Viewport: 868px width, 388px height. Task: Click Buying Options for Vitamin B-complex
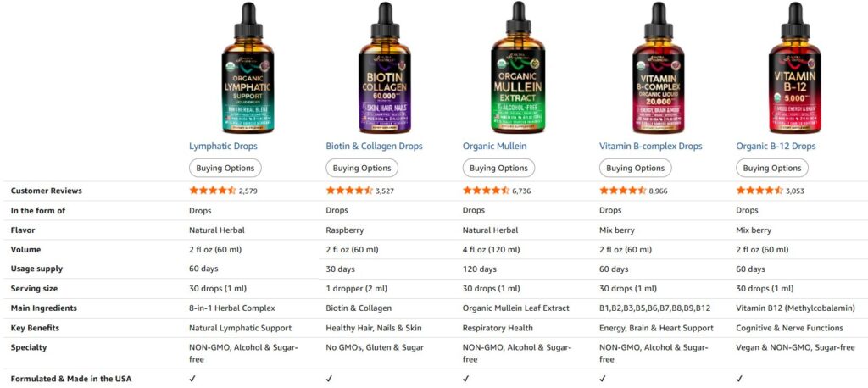pyautogui.click(x=636, y=168)
